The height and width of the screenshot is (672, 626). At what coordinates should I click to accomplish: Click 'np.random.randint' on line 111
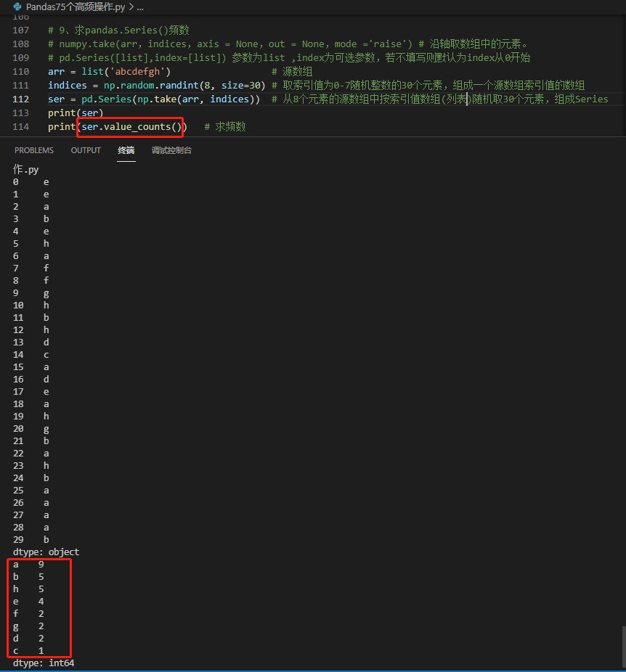(x=151, y=86)
